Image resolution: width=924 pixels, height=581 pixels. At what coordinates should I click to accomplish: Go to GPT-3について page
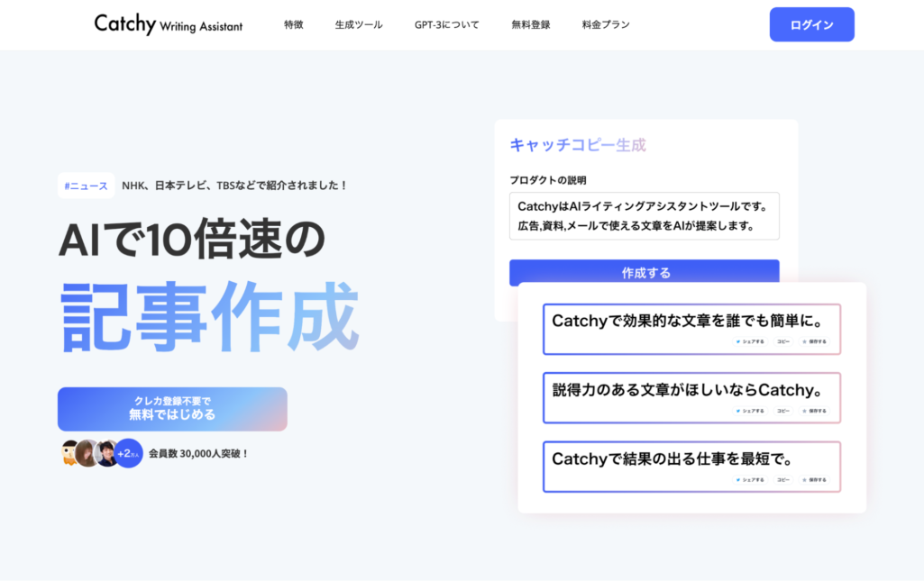pos(446,24)
